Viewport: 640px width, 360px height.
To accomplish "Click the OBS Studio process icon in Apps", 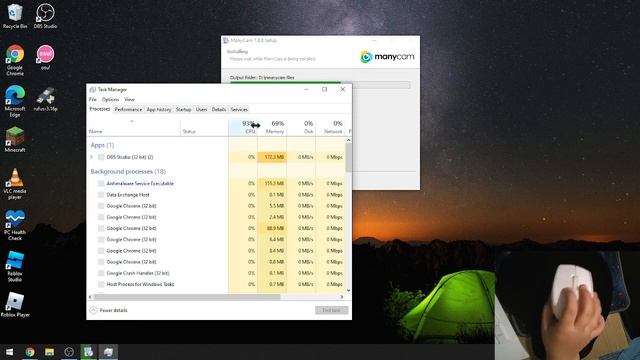I will (x=101, y=157).
